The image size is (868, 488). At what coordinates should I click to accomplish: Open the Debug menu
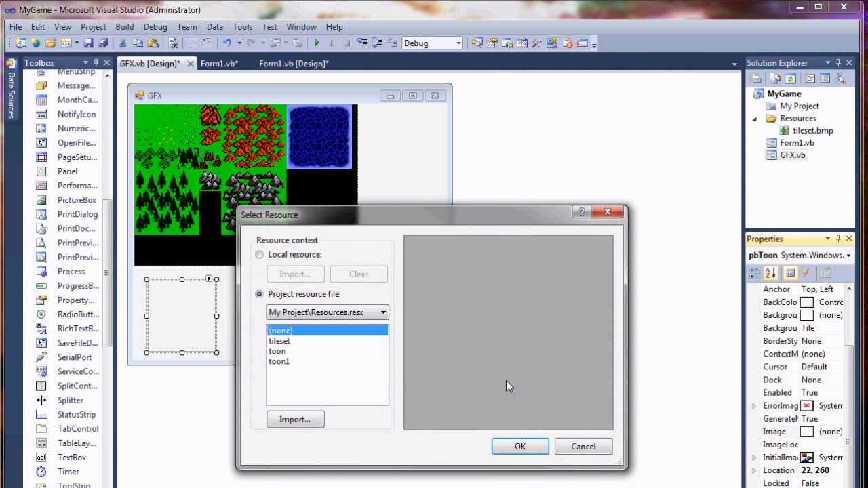155,27
